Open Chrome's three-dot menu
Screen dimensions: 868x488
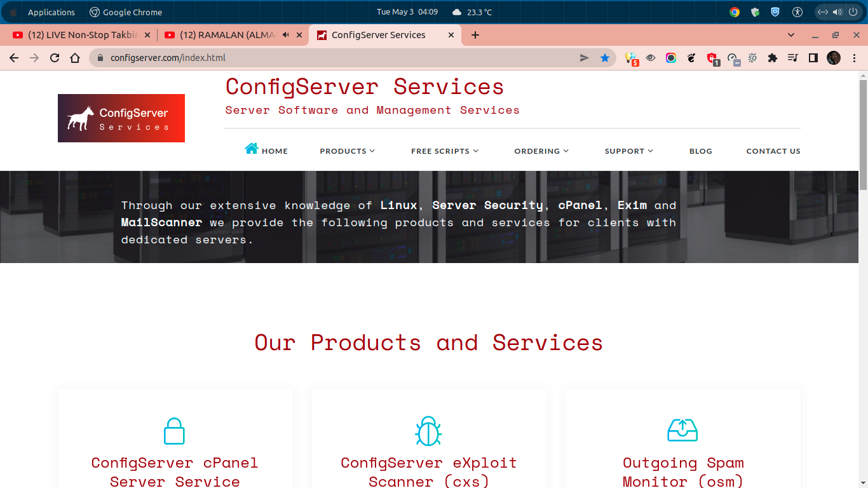coord(854,58)
